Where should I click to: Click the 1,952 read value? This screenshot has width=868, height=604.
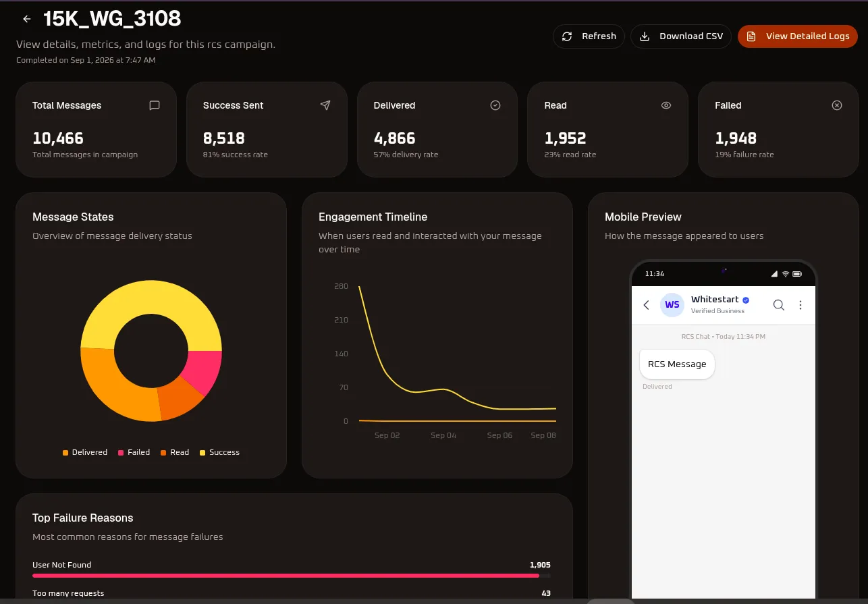pos(565,138)
